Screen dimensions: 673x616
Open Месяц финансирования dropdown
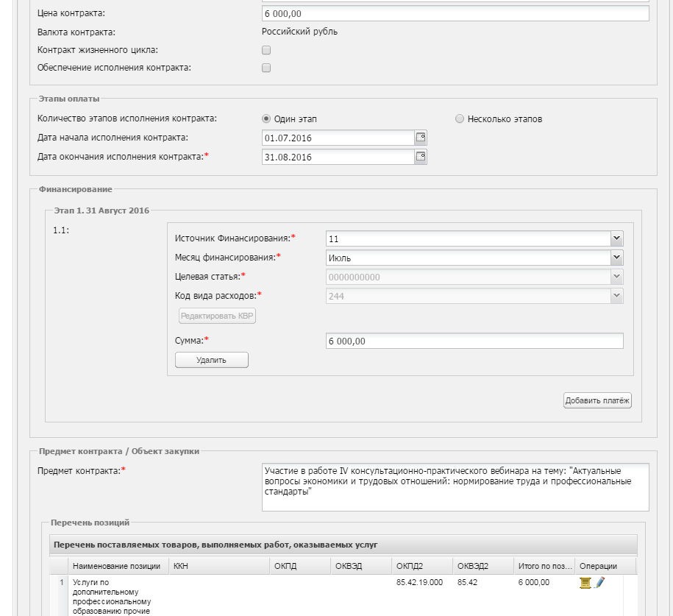point(616,258)
